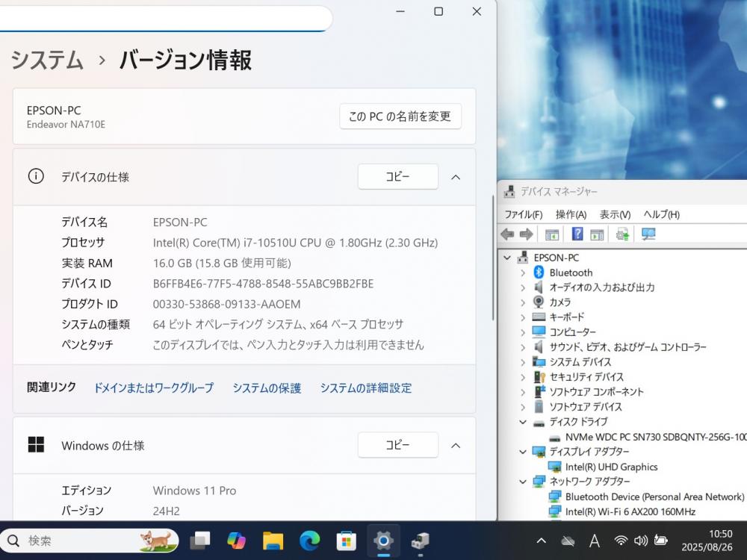This screenshot has height=560, width=747.
Task: Expand the Bluetooth node in Device Manager
Action: [x=523, y=273]
